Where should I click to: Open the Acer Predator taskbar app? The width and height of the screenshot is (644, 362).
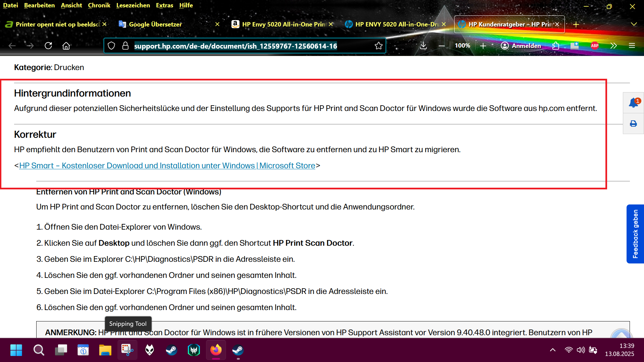pos(194,350)
